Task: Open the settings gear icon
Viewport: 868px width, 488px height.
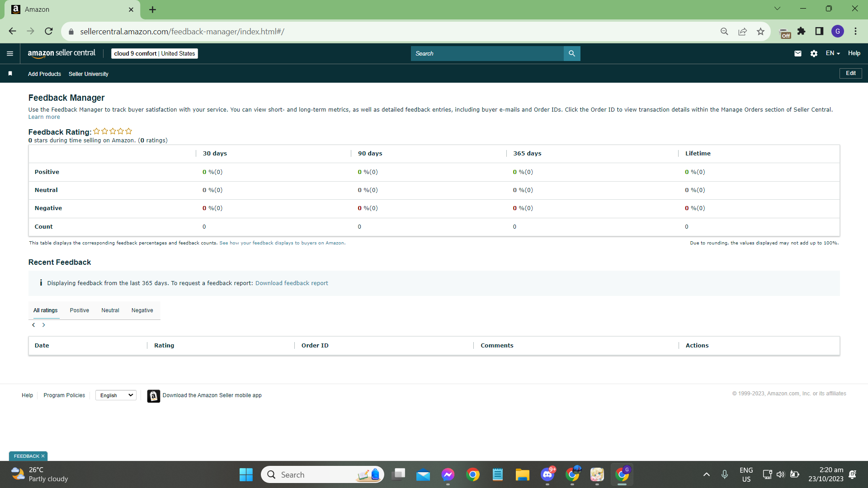Action: (814, 53)
